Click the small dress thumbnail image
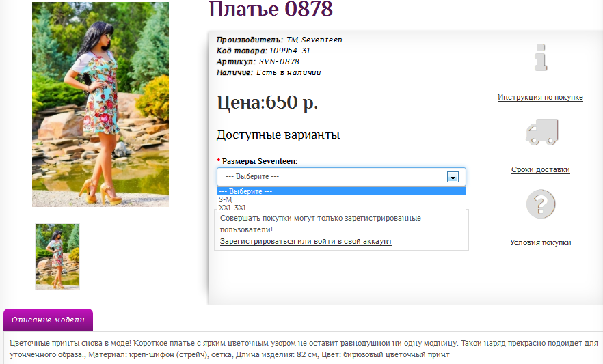The image size is (603, 364). click(x=57, y=257)
